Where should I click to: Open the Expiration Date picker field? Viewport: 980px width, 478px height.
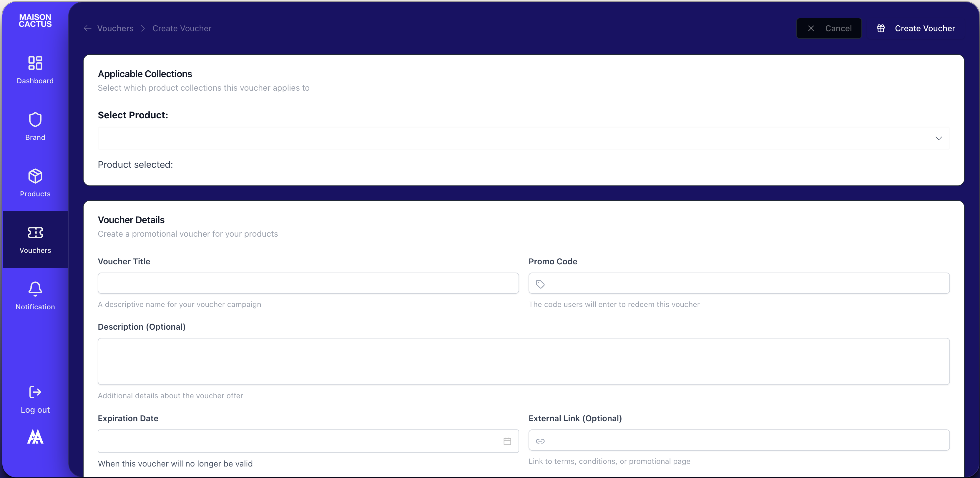click(297, 441)
